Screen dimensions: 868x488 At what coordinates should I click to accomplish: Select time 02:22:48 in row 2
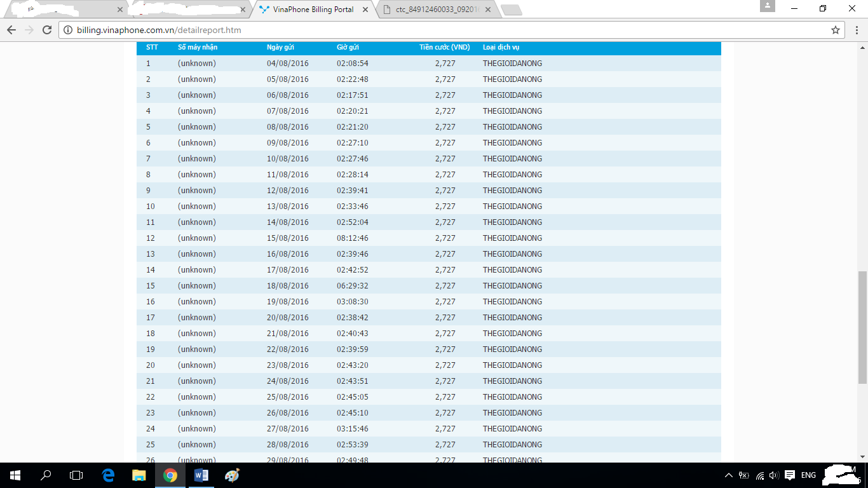coord(353,79)
